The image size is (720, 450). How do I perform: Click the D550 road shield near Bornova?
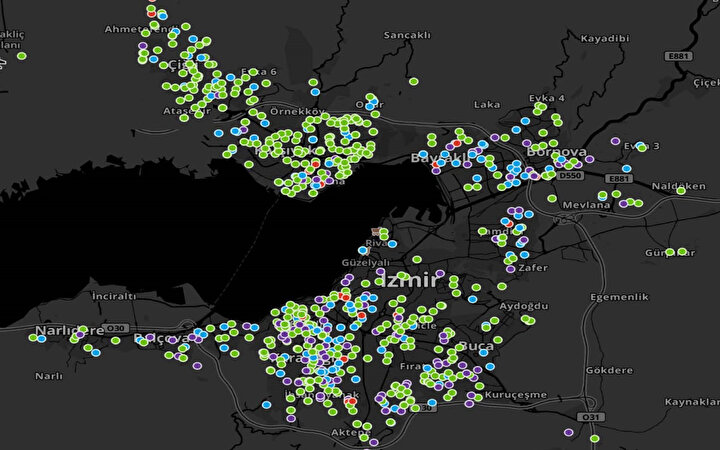click(570, 176)
